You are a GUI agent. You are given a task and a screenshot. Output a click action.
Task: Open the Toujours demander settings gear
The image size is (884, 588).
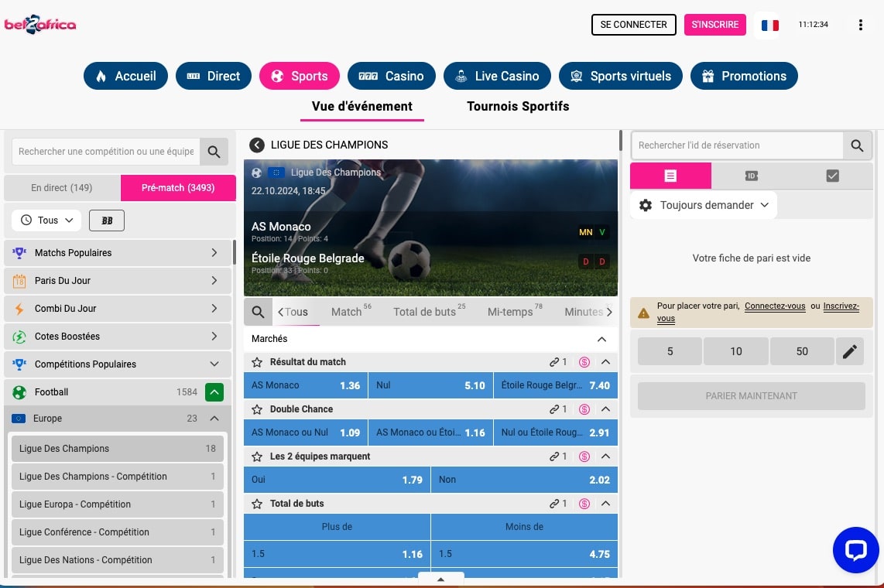pyautogui.click(x=646, y=204)
